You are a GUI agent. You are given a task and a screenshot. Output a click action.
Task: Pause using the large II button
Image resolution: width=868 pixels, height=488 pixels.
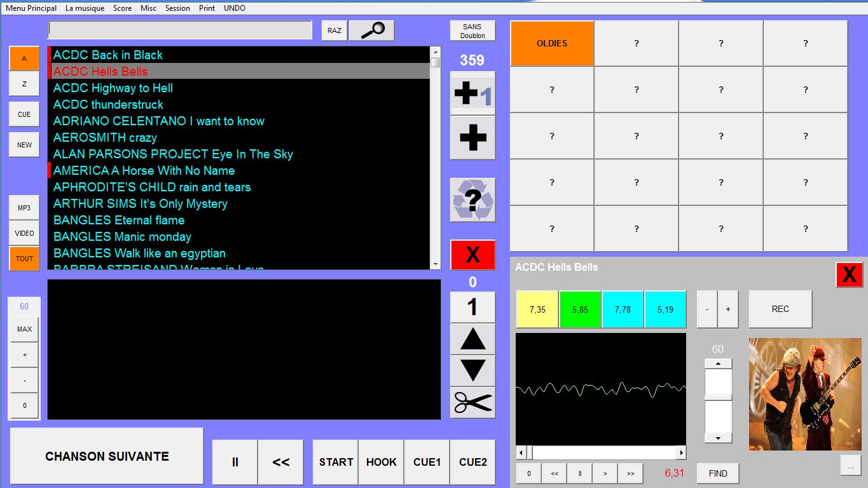click(235, 462)
